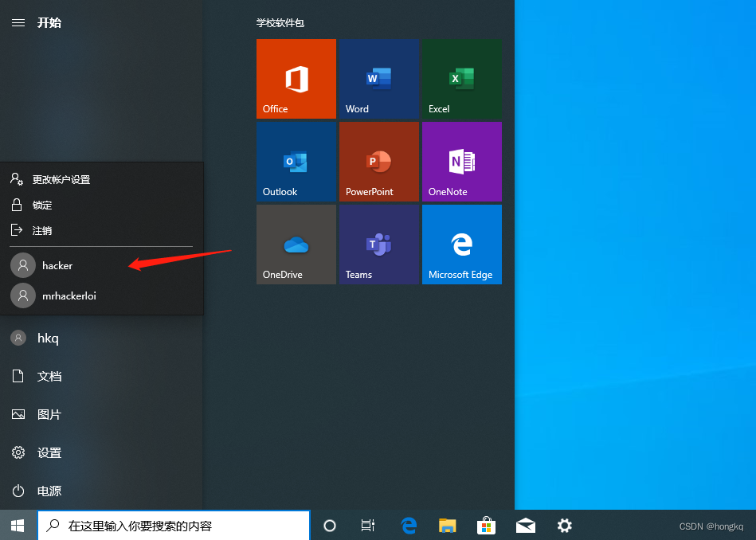Open Pictures (图片) from Start sidebar
The width and height of the screenshot is (756, 540).
point(102,414)
